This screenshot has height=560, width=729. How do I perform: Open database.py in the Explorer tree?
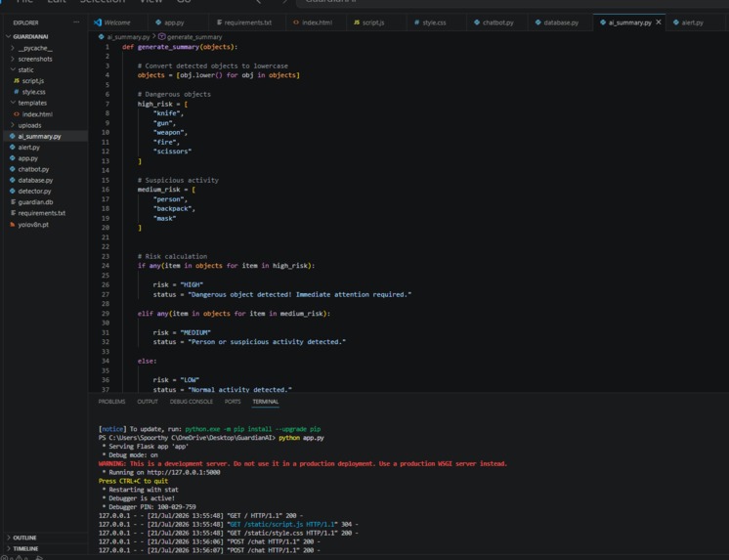(35, 180)
